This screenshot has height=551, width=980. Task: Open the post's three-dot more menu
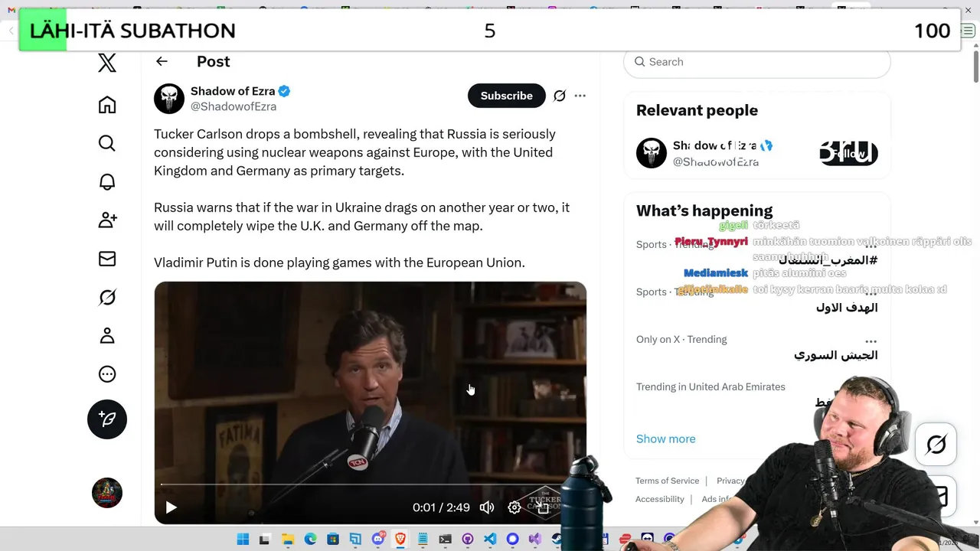580,96
